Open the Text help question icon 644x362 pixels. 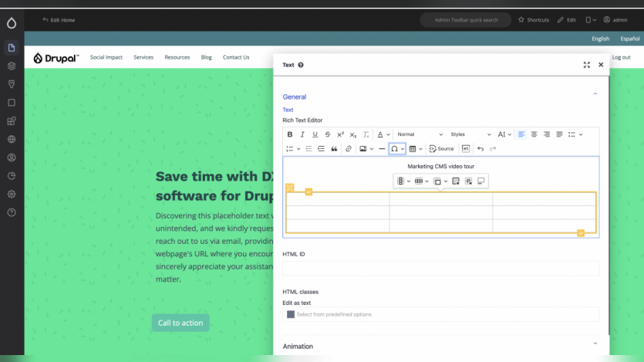tap(301, 65)
